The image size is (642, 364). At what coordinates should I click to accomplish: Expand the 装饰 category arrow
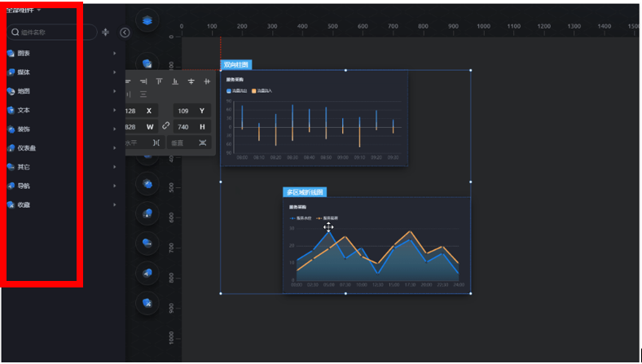coord(115,129)
